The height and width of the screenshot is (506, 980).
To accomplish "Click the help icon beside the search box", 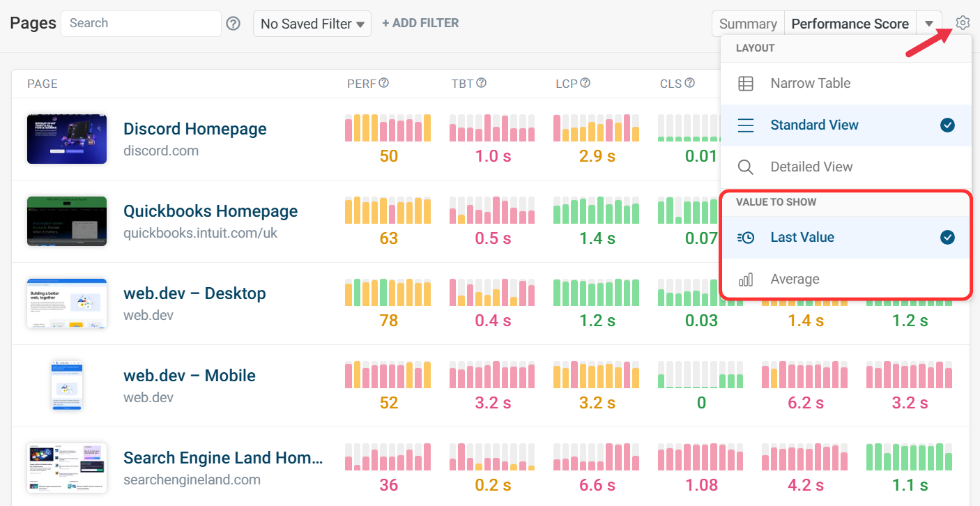I will [x=233, y=24].
